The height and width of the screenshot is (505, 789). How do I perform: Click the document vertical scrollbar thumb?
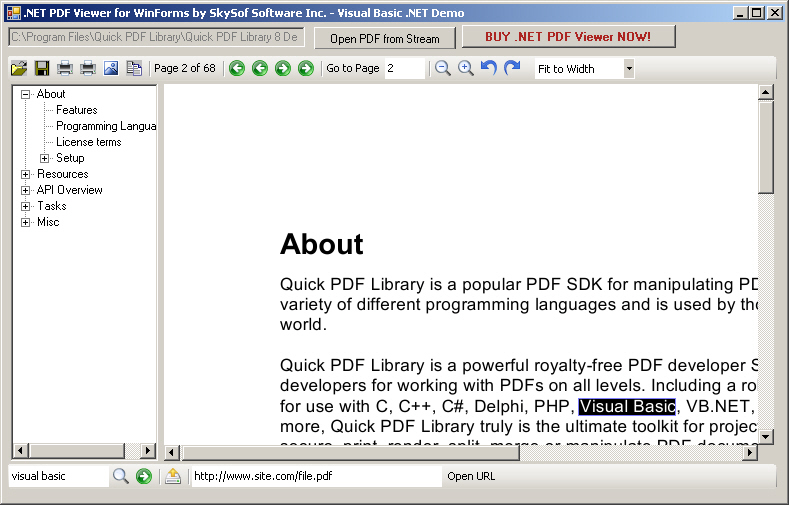765,146
